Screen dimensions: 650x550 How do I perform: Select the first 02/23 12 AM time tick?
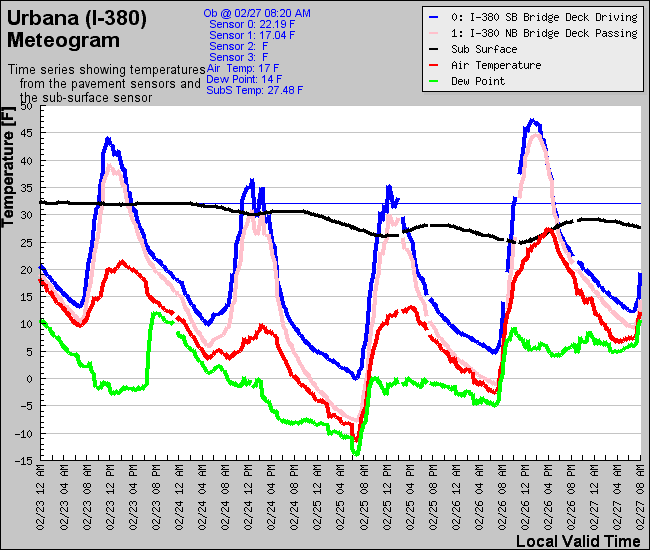tap(41, 494)
